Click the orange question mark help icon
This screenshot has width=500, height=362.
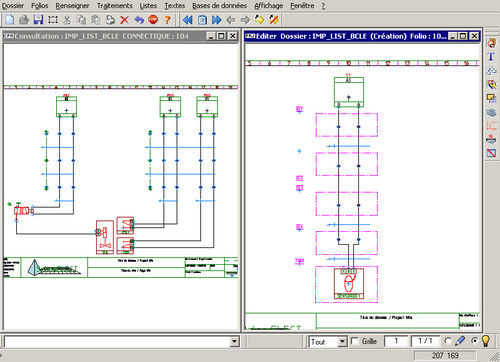(x=167, y=20)
